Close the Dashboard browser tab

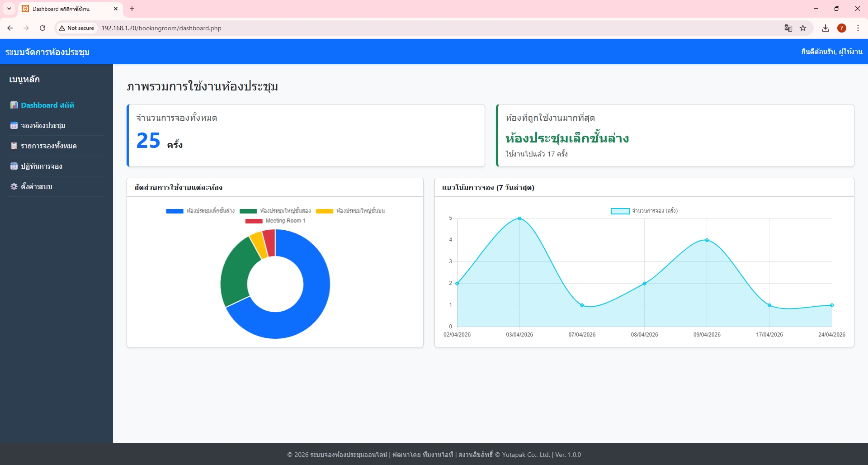(x=116, y=9)
